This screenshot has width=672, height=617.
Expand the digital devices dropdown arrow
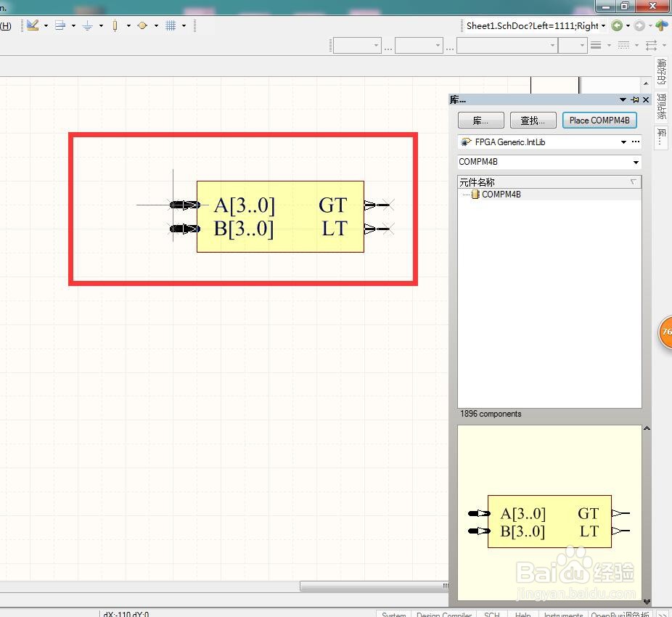click(128, 25)
